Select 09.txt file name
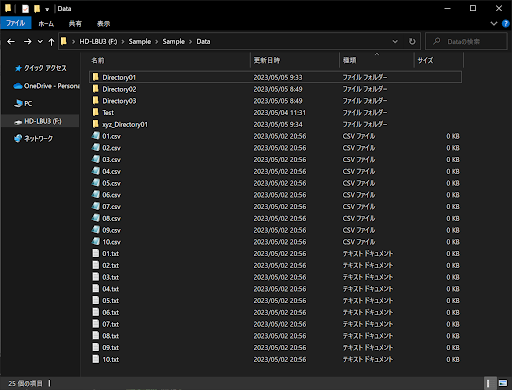512x390 pixels. click(111, 347)
